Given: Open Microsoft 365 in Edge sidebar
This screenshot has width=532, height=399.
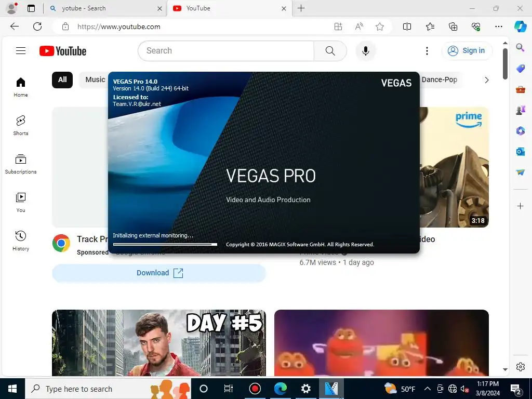Looking at the screenshot, I should 520,130.
